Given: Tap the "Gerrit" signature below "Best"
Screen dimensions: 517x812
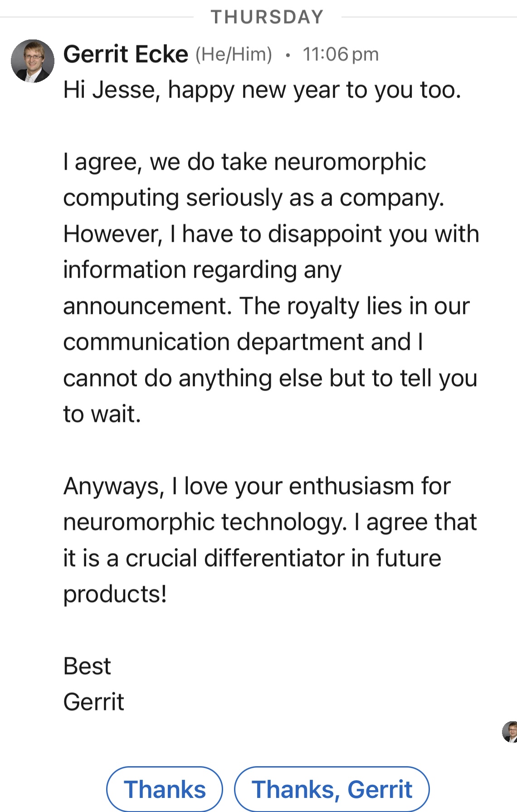Looking at the screenshot, I should click(x=93, y=702).
